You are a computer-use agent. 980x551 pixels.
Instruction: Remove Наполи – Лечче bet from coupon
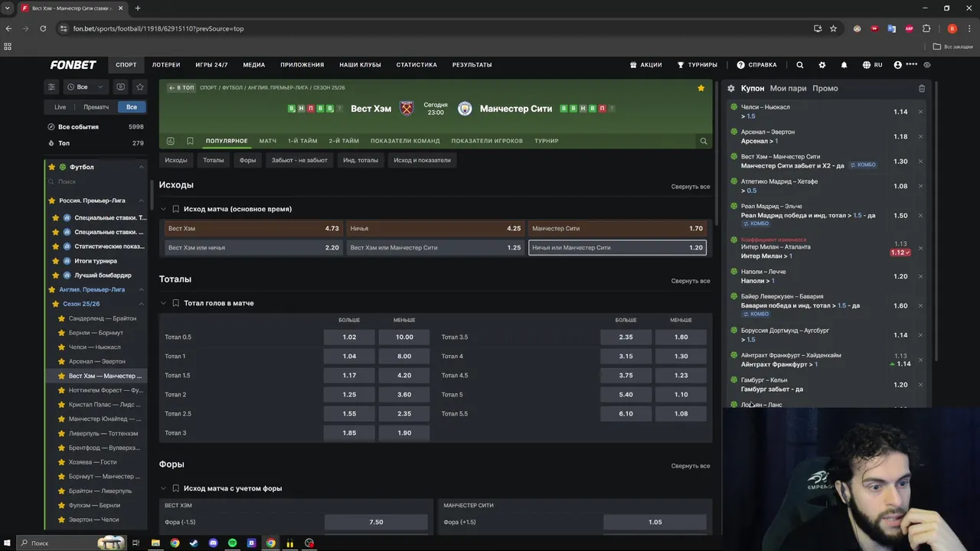[920, 276]
